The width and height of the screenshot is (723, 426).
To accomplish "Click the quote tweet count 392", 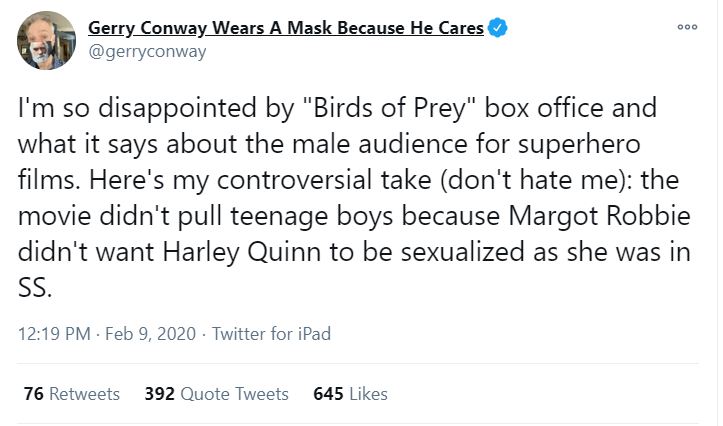I will point(159,394).
